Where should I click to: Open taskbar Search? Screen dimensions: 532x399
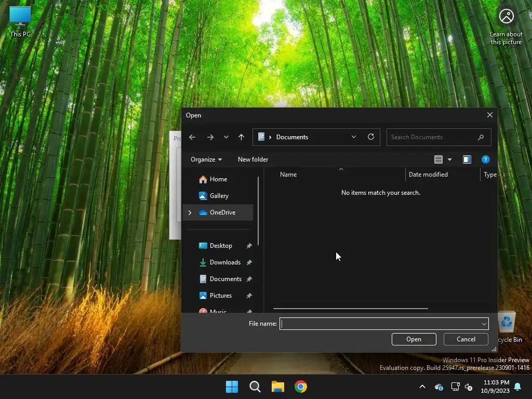(255, 387)
